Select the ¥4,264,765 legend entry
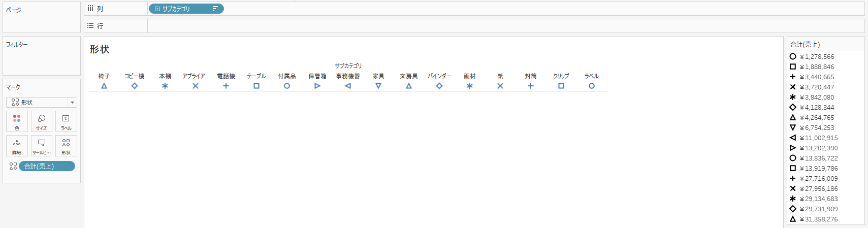Image resolution: width=868 pixels, height=228 pixels. pos(817,117)
